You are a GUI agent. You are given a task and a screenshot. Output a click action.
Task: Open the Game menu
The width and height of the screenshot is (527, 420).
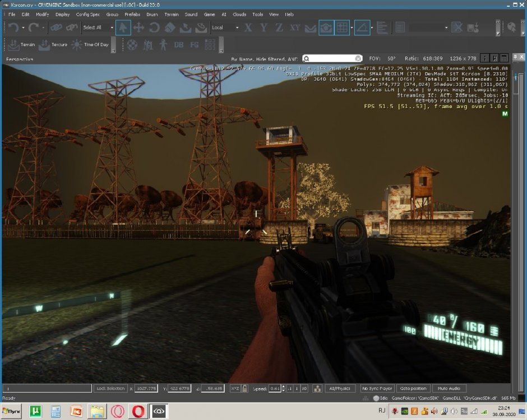pyautogui.click(x=209, y=15)
